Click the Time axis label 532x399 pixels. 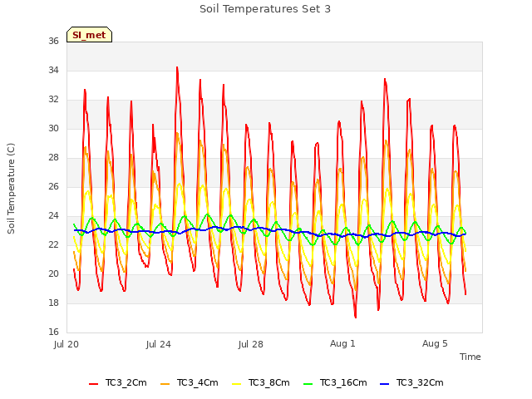click(x=470, y=357)
